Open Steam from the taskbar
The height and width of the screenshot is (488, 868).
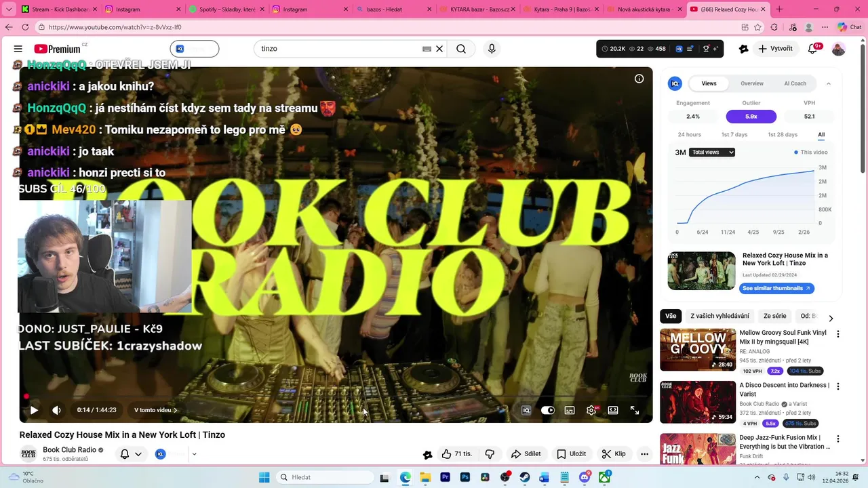[525, 477]
